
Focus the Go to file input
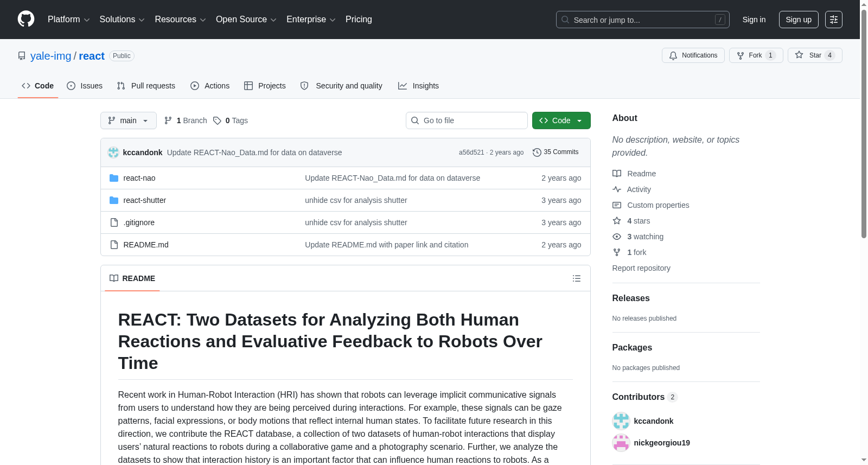click(467, 120)
